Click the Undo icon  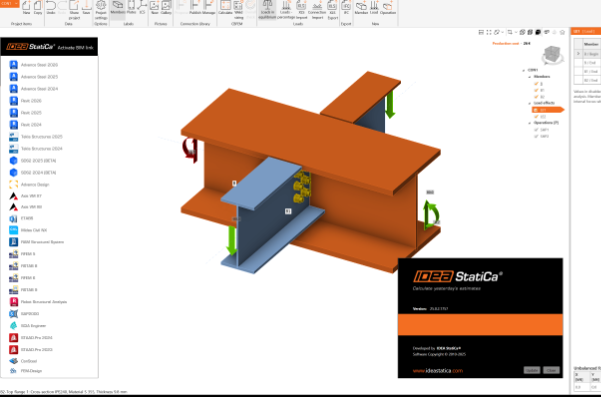point(51,8)
